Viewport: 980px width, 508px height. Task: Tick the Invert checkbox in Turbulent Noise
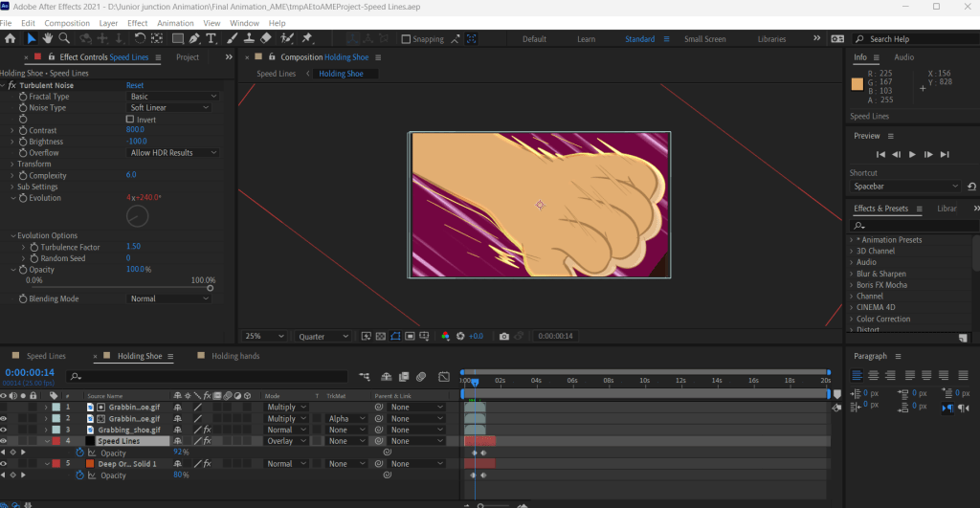(x=130, y=120)
